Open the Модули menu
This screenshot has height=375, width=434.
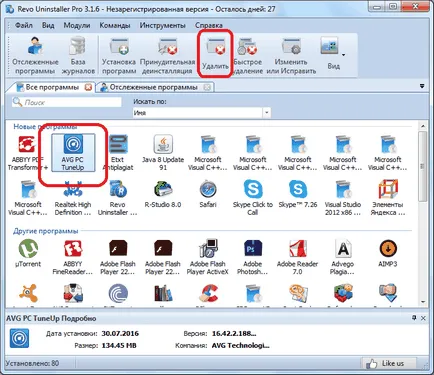77,25
